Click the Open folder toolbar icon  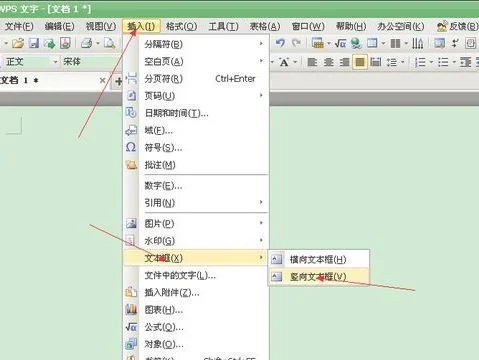18,43
